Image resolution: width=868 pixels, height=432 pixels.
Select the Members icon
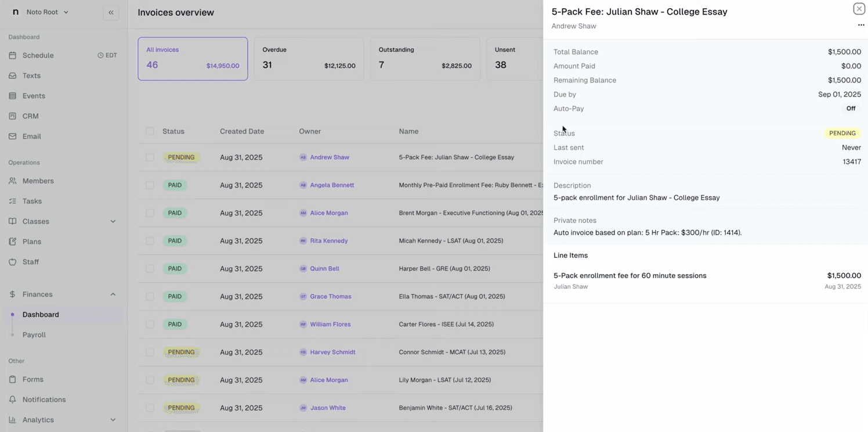coord(13,181)
